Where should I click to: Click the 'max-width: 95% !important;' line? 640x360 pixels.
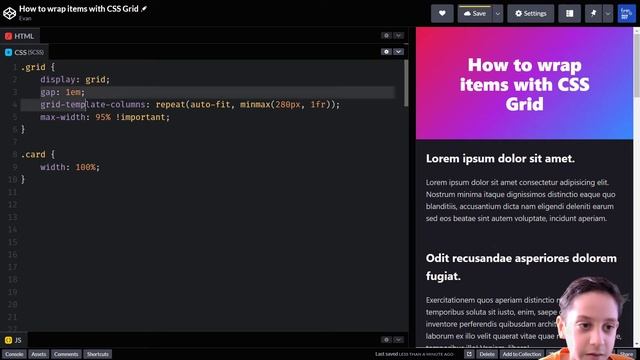click(105, 117)
